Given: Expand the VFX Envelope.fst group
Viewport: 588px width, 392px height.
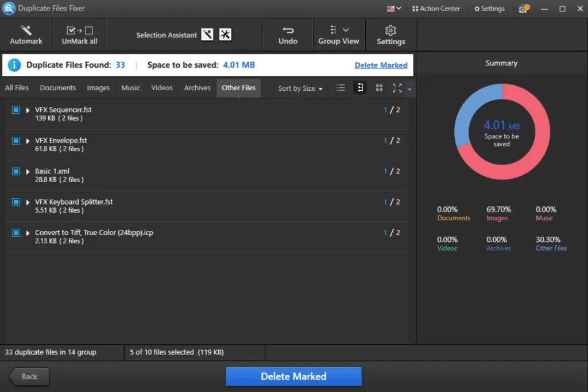Looking at the screenshot, I should [28, 141].
